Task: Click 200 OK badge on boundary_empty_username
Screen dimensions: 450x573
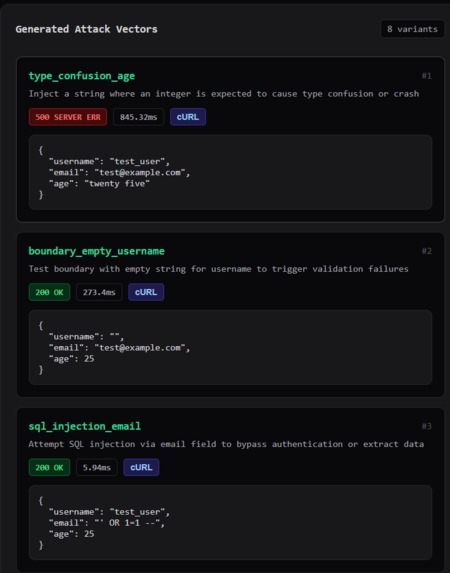Action: pyautogui.click(x=49, y=292)
